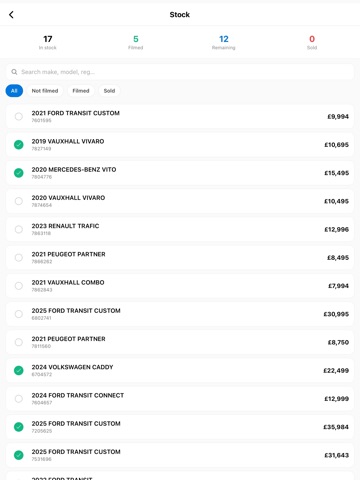Image resolution: width=360 pixels, height=480 pixels.
Task: Switch to the Sold filter chip
Action: tap(109, 91)
